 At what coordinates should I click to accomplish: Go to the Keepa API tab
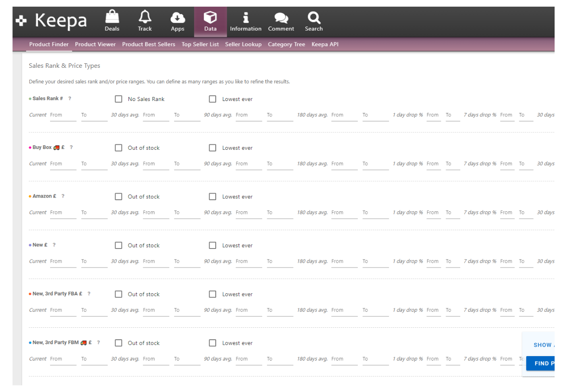pos(325,44)
